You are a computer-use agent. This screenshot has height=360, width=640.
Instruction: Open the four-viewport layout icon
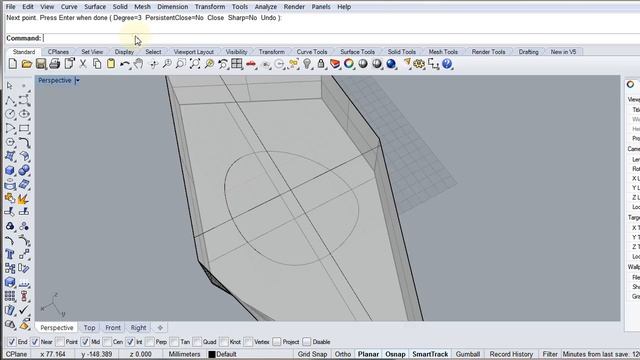click(237, 64)
